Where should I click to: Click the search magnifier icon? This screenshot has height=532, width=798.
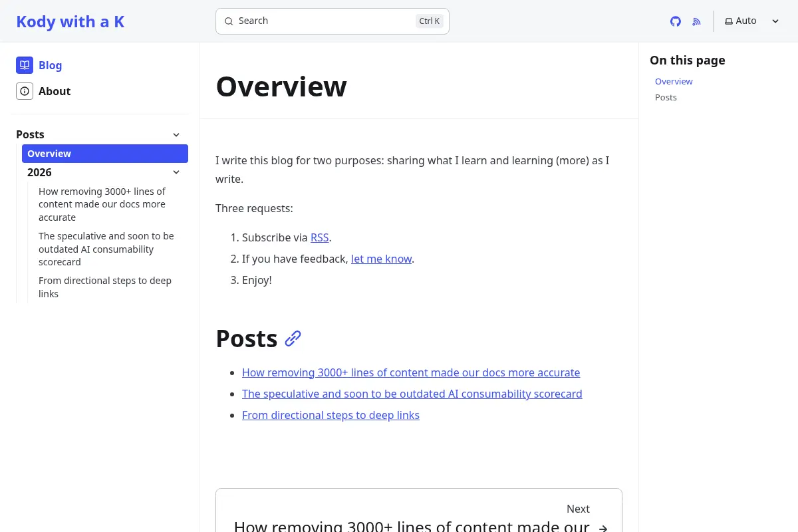[x=229, y=21]
